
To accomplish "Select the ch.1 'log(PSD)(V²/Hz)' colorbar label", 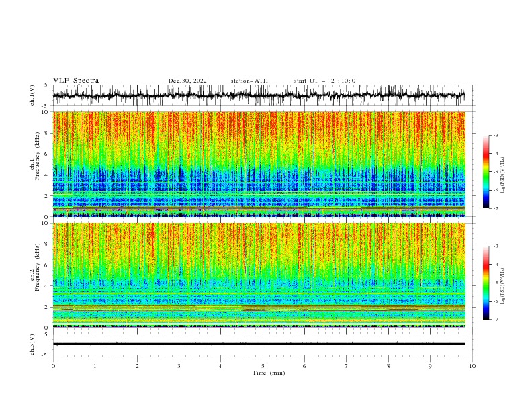I will [503, 175].
